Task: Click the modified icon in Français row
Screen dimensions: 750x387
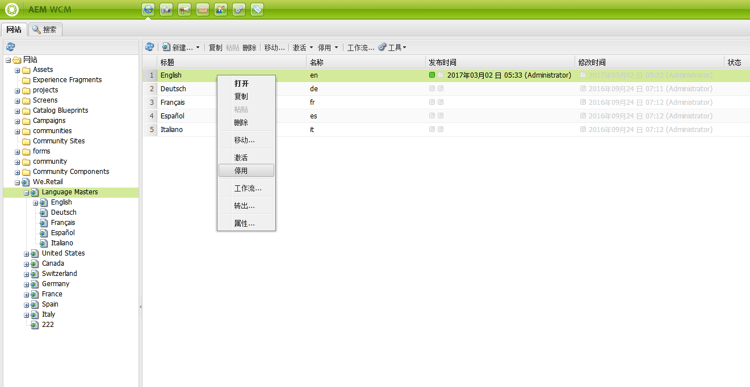Action: [583, 102]
